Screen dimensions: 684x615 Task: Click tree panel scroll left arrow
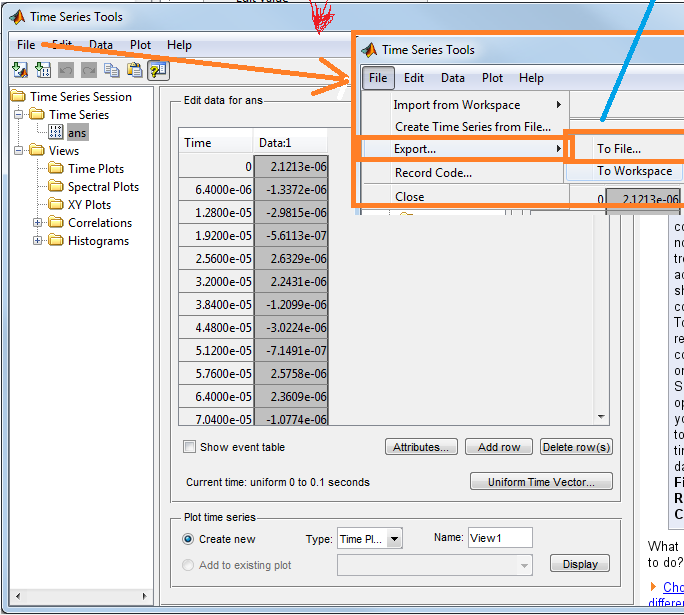pyautogui.click(x=18, y=596)
